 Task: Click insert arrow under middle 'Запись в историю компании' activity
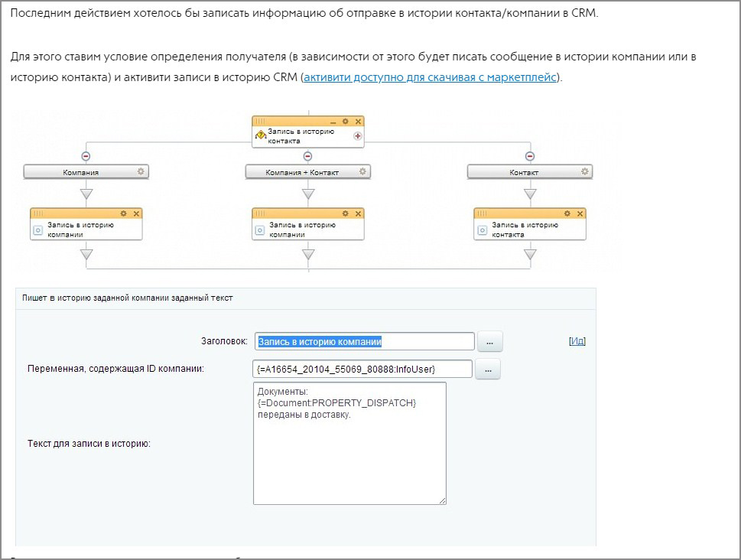pos(308,255)
